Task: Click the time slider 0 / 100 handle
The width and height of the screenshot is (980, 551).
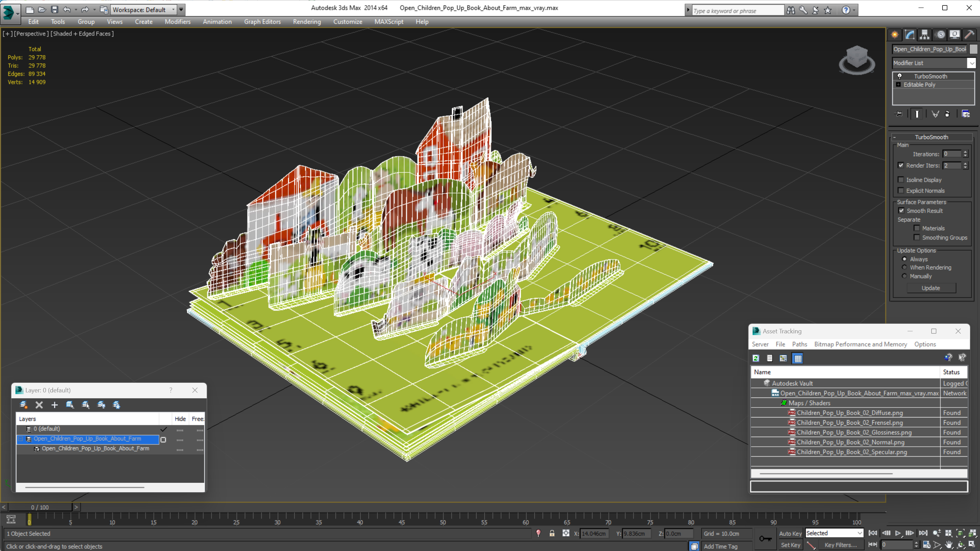Action: [40, 507]
